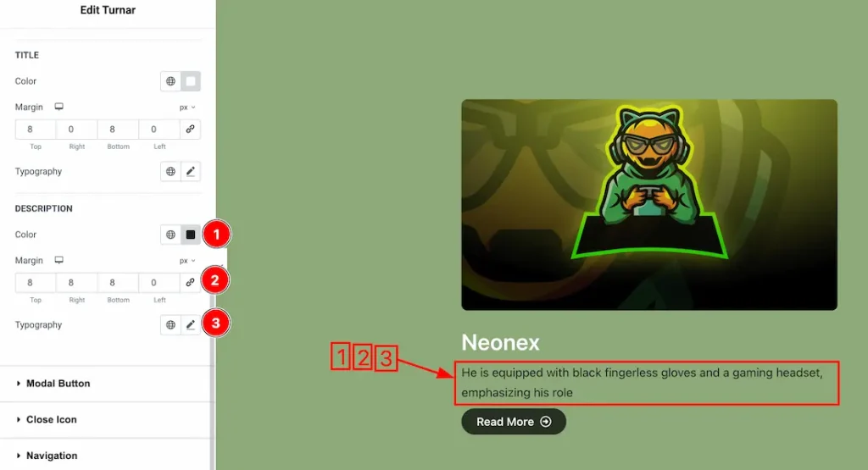Viewport: 868px width, 470px height.
Task: Edit Title typography with pencil icon
Action: (191, 171)
